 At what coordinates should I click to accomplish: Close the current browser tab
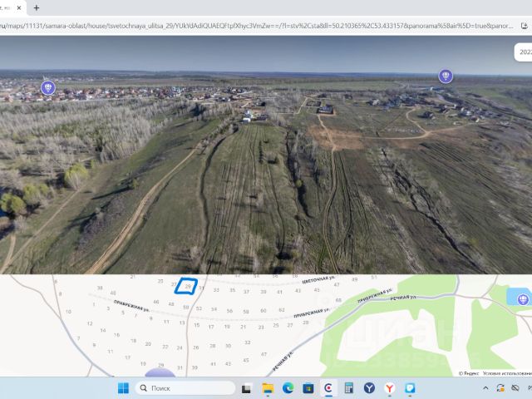19,7
